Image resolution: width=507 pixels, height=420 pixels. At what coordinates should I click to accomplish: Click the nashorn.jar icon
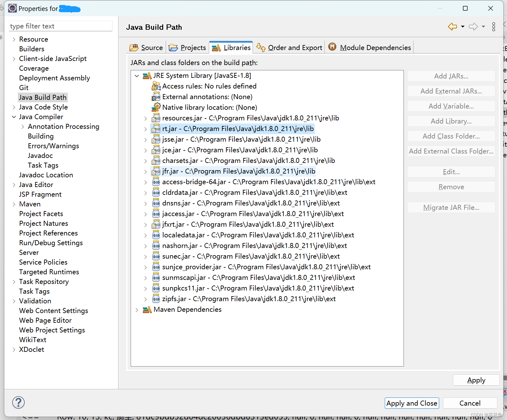(x=156, y=246)
